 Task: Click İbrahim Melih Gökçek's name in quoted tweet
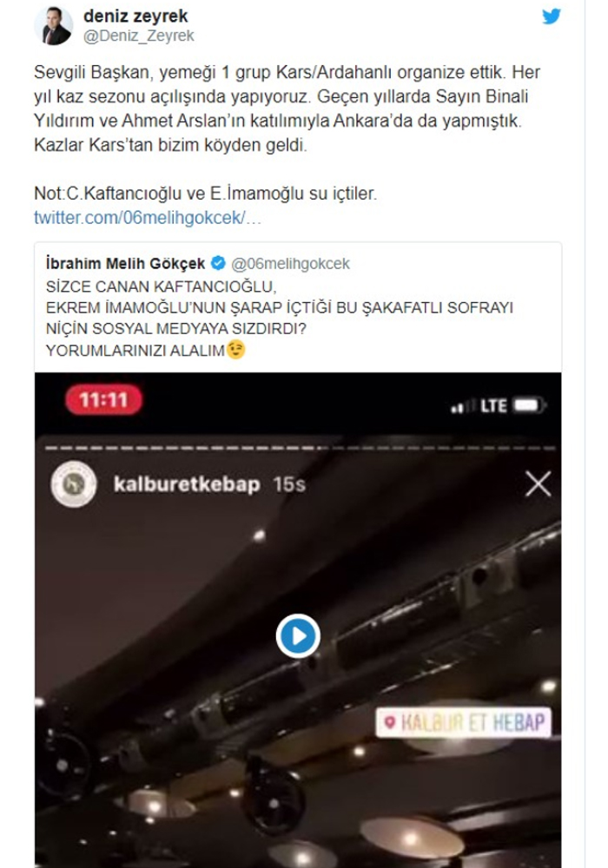(x=125, y=264)
